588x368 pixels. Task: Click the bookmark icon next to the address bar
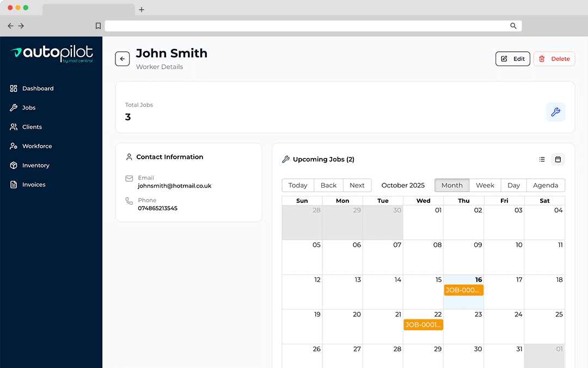click(98, 25)
